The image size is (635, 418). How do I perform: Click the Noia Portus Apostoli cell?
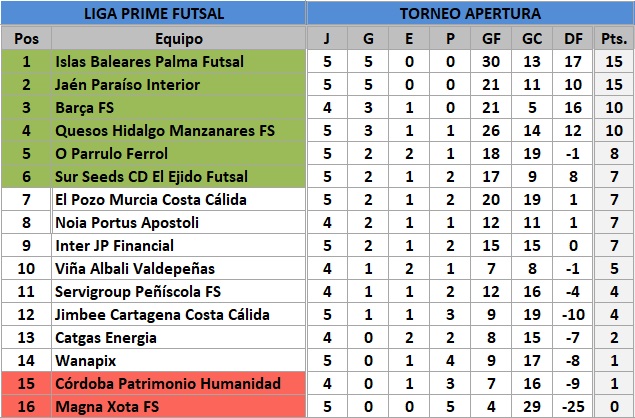coord(178,222)
